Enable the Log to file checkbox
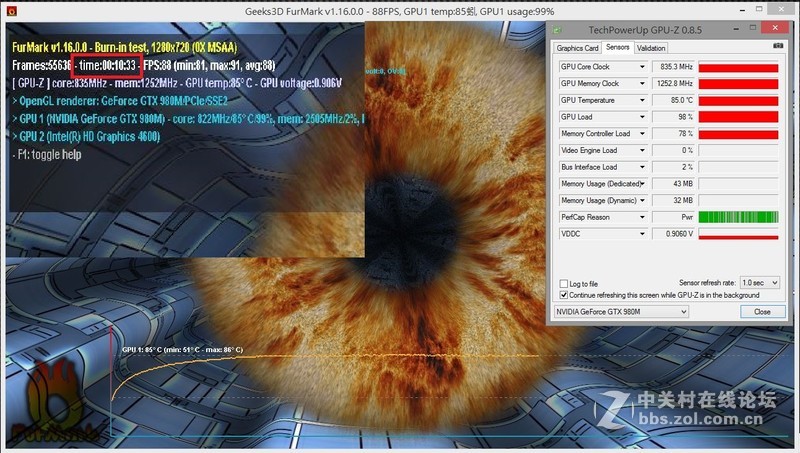 [563, 284]
